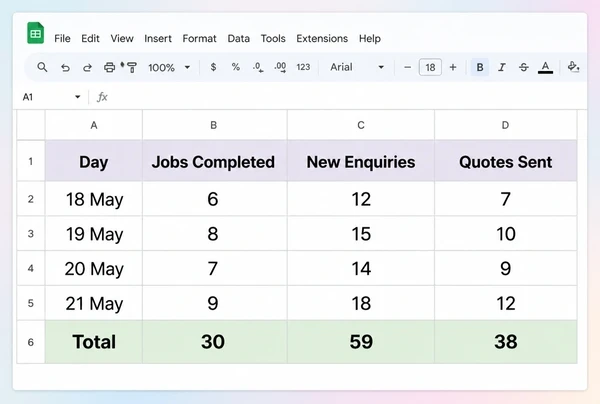The height and width of the screenshot is (404, 600).
Task: Select New Enquiries value "14"
Action: 361,268
